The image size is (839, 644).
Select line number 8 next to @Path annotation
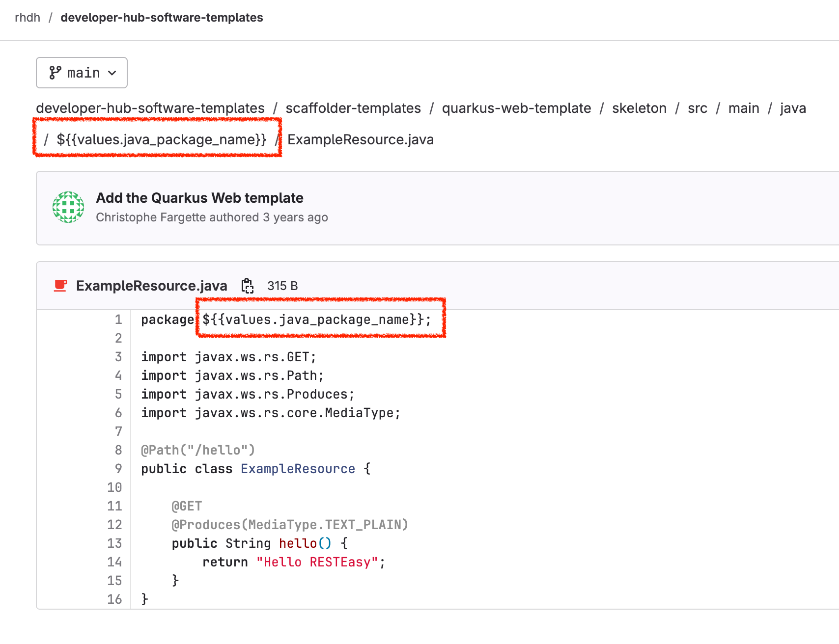118,450
